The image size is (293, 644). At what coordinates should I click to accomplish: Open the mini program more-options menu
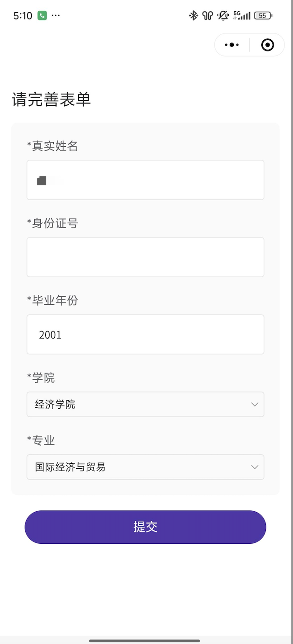pos(232,45)
